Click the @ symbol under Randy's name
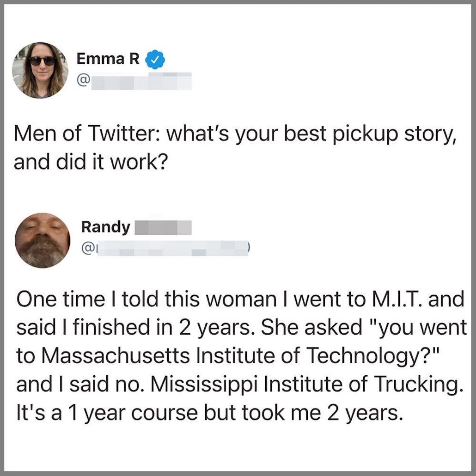Viewport: 476px width, 476px height. [x=87, y=250]
